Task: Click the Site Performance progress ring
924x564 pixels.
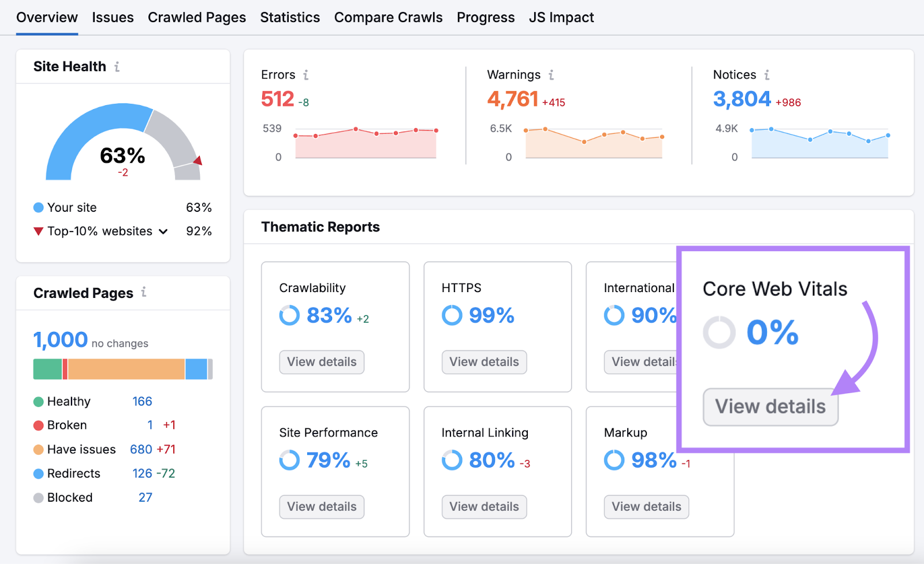Action: click(x=289, y=461)
